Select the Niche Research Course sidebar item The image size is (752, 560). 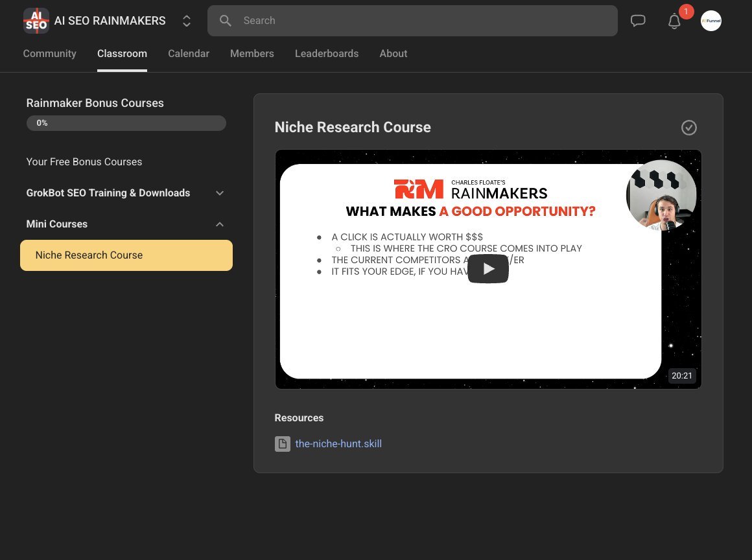pyautogui.click(x=126, y=255)
